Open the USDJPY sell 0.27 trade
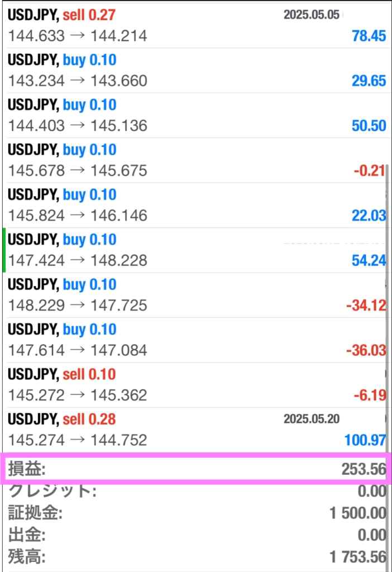392x572 pixels. click(x=196, y=25)
